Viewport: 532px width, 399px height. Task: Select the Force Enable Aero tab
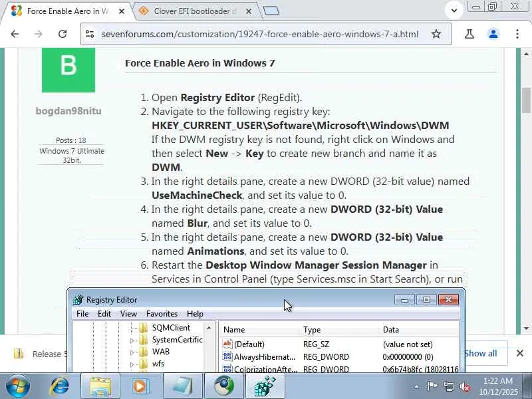point(67,11)
